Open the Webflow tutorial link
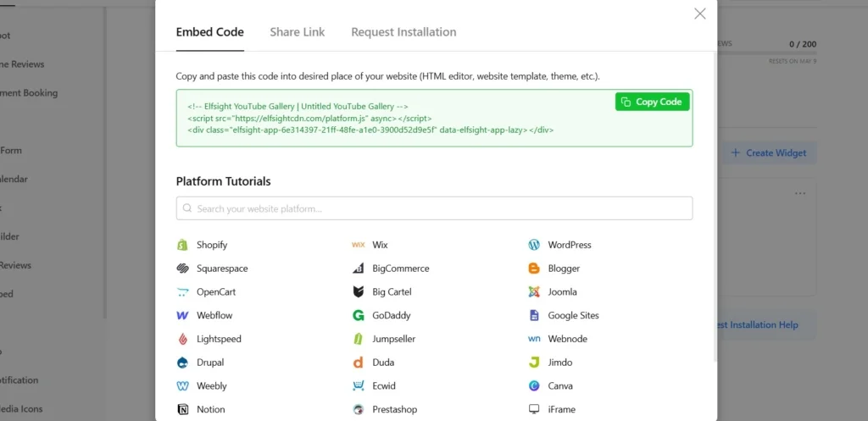 (x=214, y=315)
